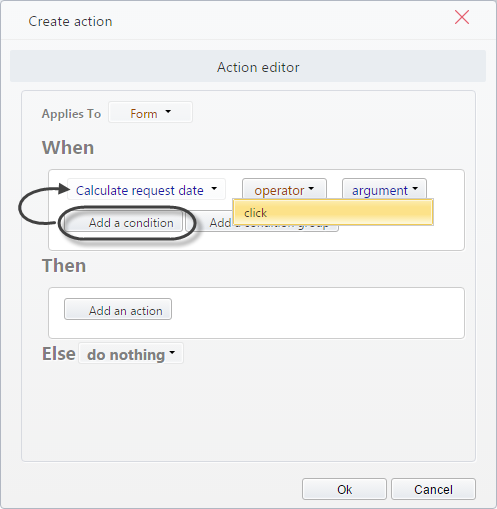Dismiss the dialog with the Cancel button

pos(433,489)
